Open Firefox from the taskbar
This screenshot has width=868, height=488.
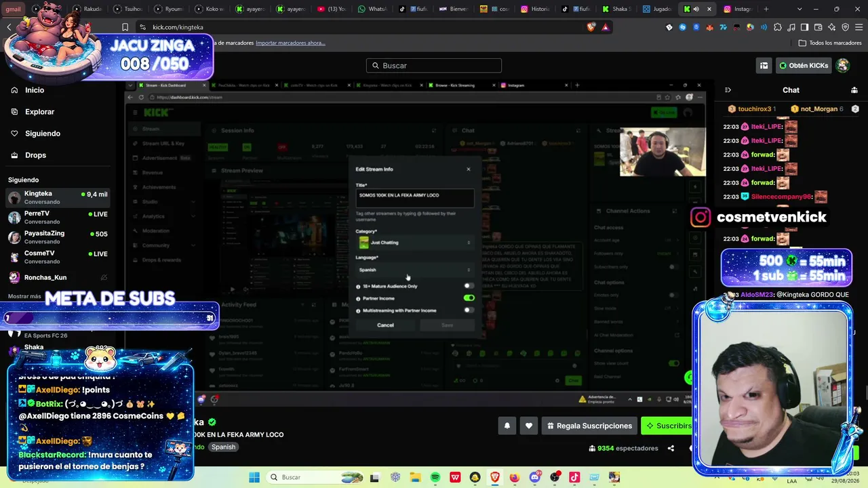point(515,477)
